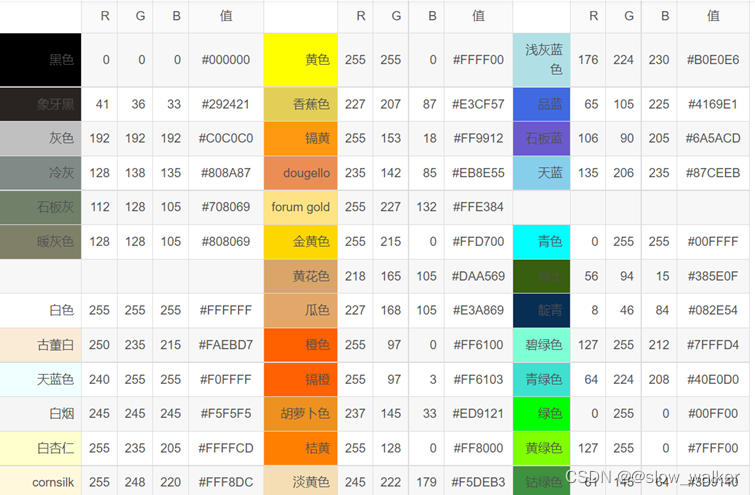This screenshot has height=495, width=755.
Task: Click the 镉橙 cadmium orange swatch
Action: [300, 379]
